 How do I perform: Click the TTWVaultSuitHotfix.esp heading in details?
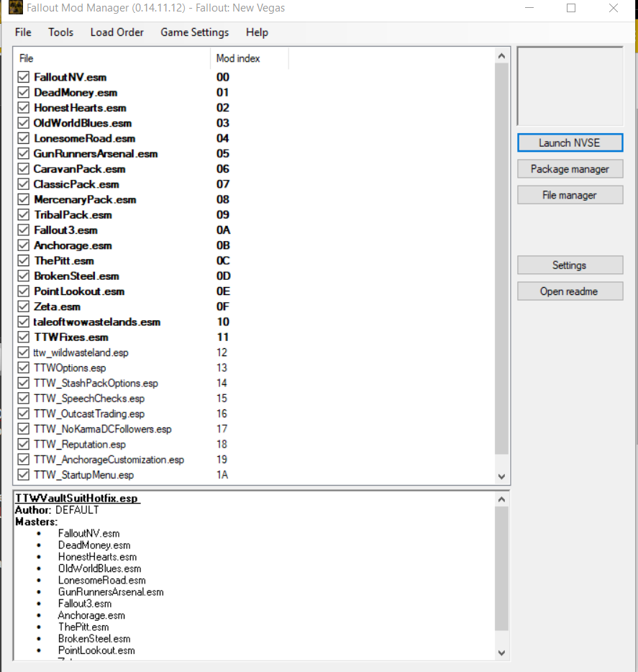[x=78, y=498]
